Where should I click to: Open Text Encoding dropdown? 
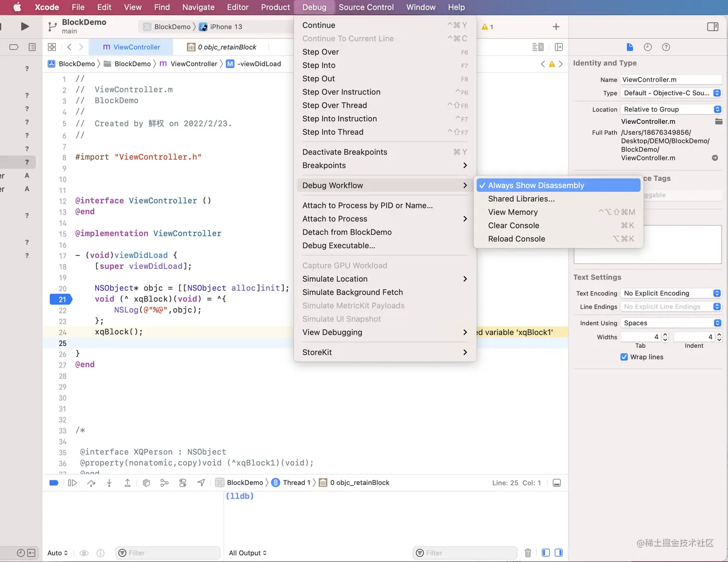671,293
